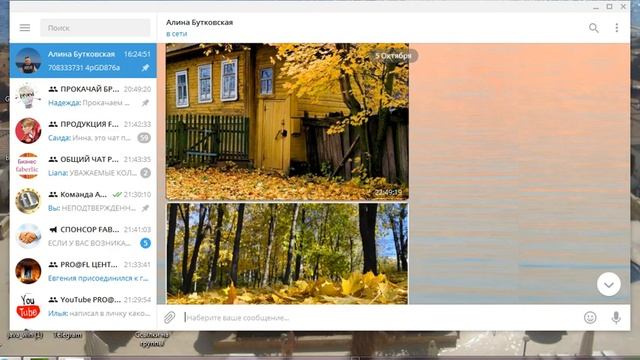Click timestamp 16:24:51 in chat list
The image size is (640, 360).
137,54
